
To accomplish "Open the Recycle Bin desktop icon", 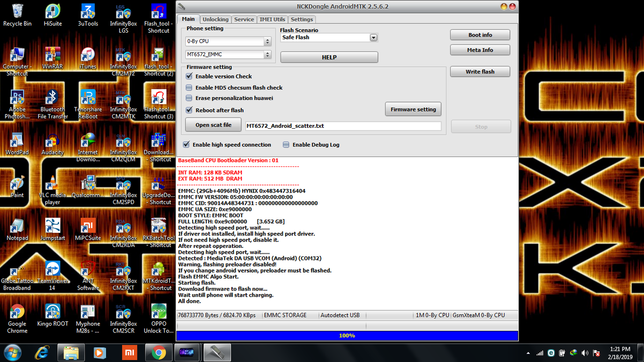I will tap(17, 15).
